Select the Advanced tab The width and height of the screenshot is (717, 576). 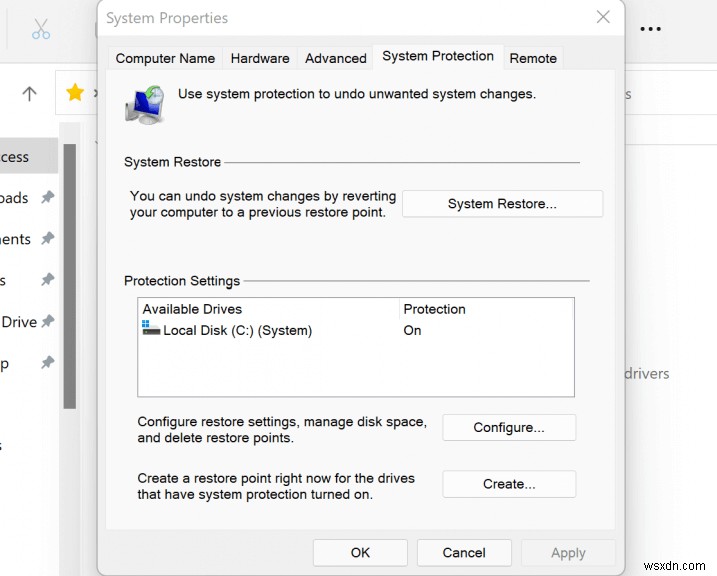pos(336,59)
